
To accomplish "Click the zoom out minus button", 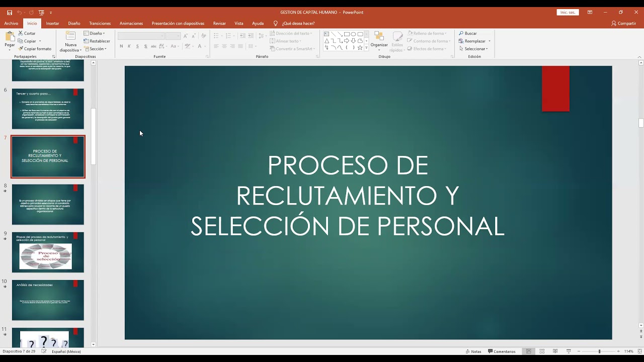I will 579,351.
